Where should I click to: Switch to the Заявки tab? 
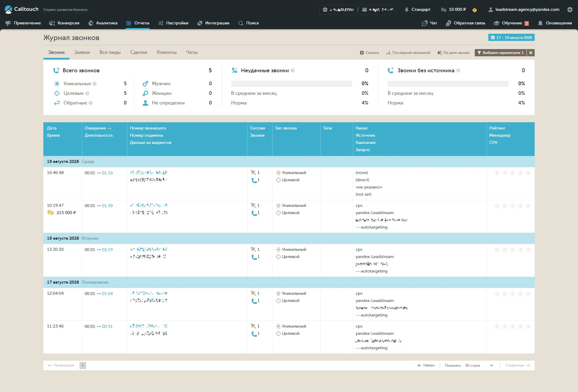pos(82,52)
